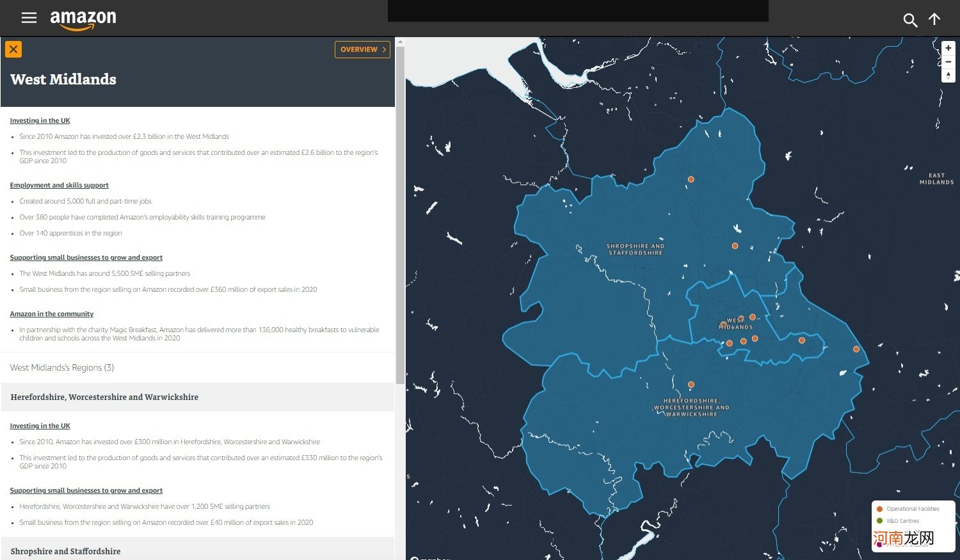Click the up arrow icon in header
Screen dimensions: 960x560
934,19
